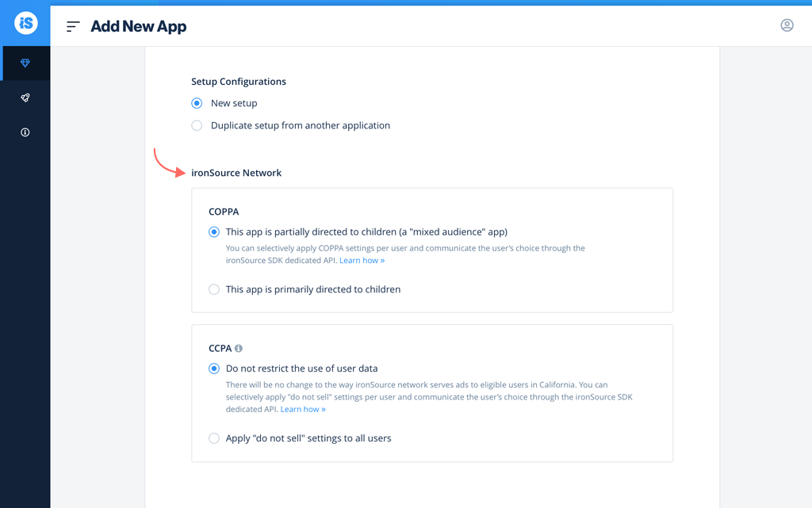Open the CCPA Learn how link

tap(303, 409)
